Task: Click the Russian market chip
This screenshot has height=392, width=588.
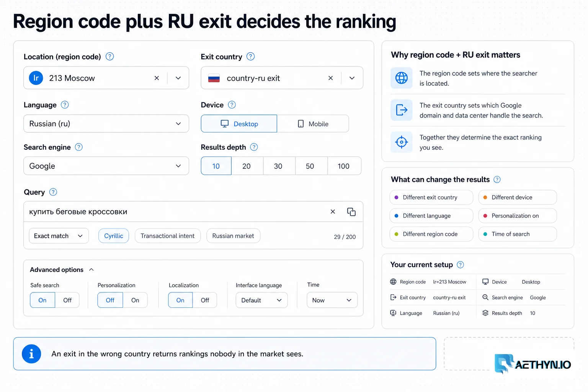Action: pos(233,236)
